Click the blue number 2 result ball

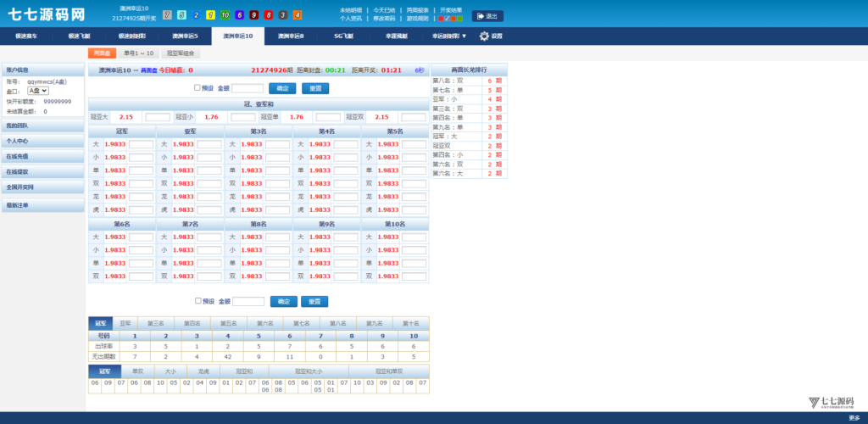[x=196, y=15]
